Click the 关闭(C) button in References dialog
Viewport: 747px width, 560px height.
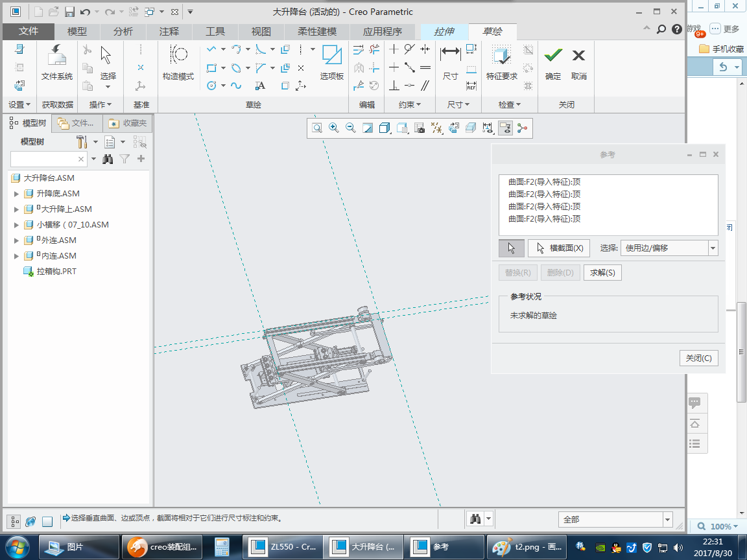(x=698, y=358)
